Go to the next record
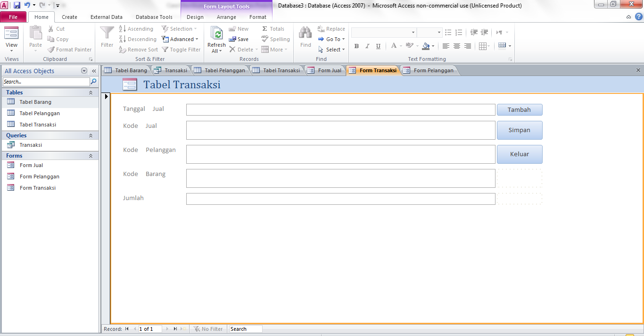 click(x=167, y=329)
